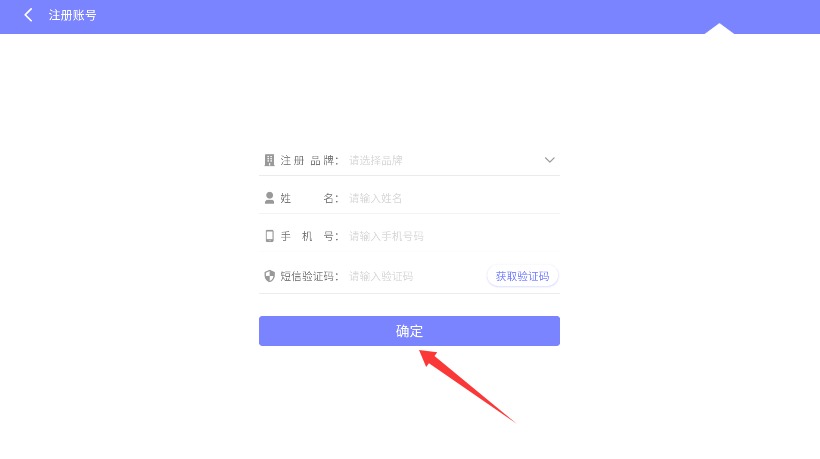The width and height of the screenshot is (820, 459).
Task: Focus the 请输入姓名 name field
Action: coord(454,198)
